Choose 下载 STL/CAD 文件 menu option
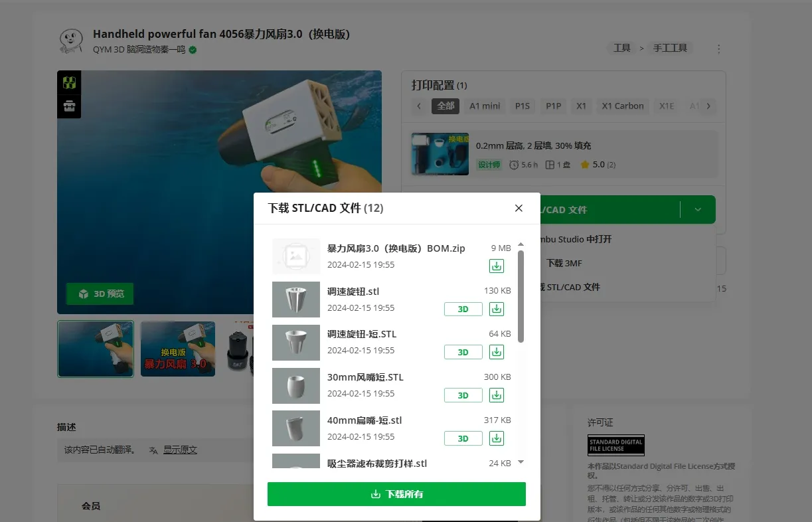The width and height of the screenshot is (812, 522). (x=570, y=287)
